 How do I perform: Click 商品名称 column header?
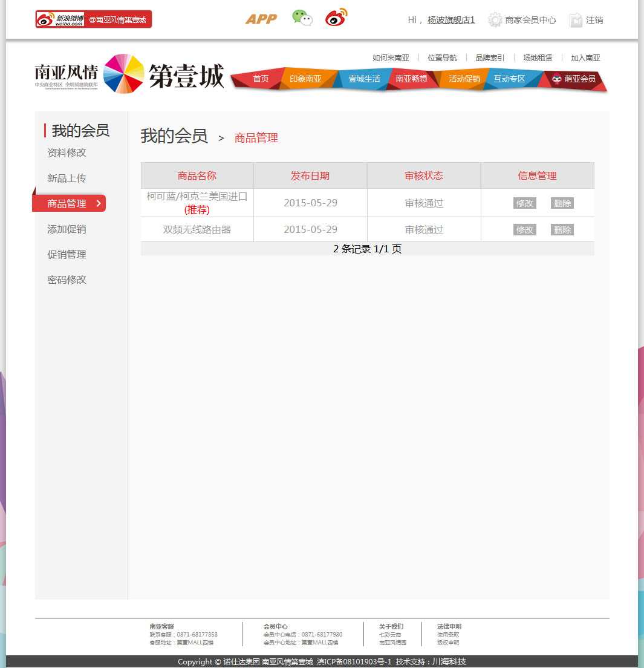point(197,175)
